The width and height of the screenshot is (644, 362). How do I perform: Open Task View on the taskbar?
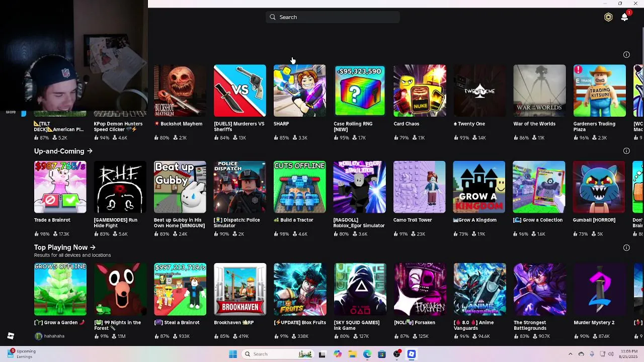[322, 354]
